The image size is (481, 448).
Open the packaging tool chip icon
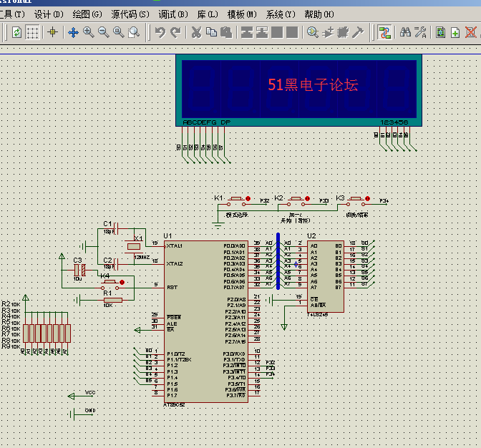point(343,32)
